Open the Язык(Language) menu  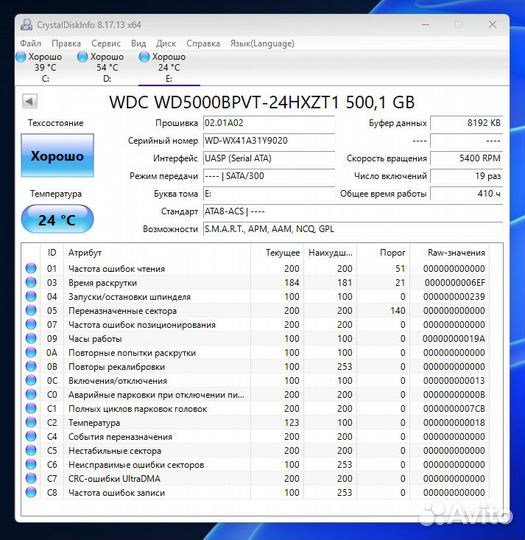pos(262,43)
